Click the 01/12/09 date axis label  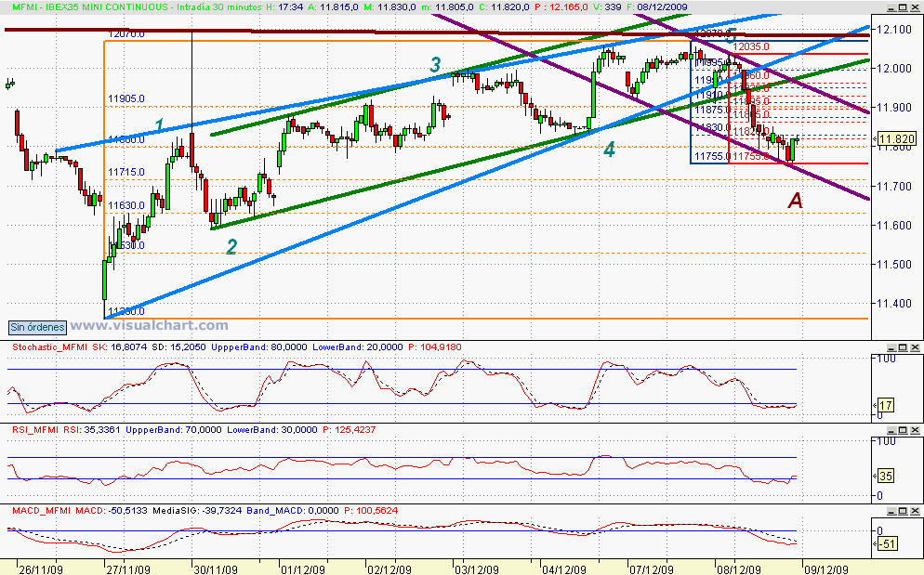[303, 569]
